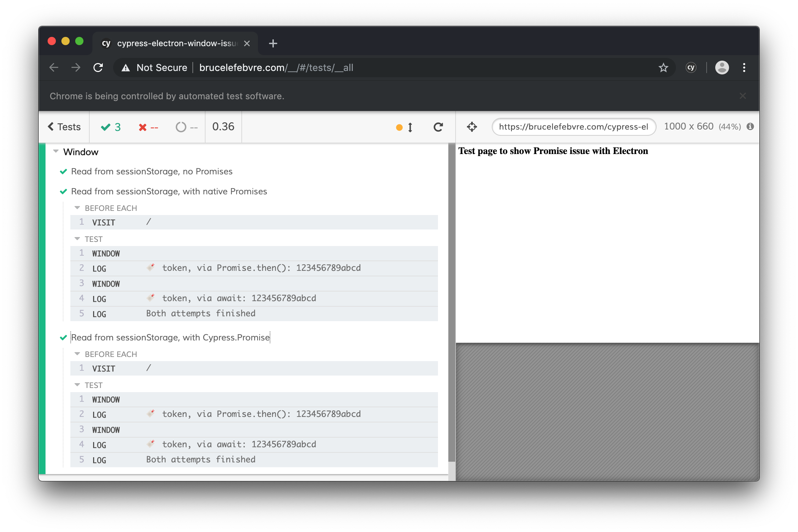
Task: Expand 'Read from sessionStorage, no Promises' test
Action: point(152,172)
